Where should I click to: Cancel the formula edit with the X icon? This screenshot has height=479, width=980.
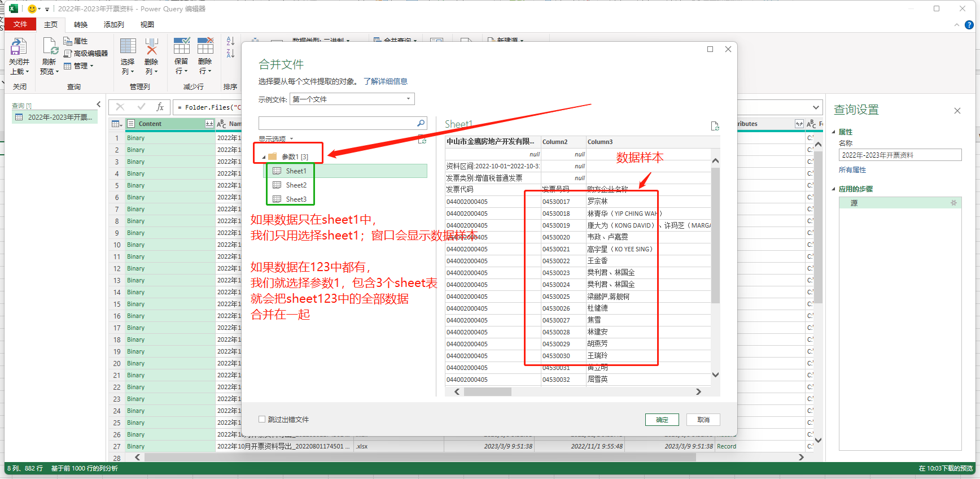click(x=120, y=107)
